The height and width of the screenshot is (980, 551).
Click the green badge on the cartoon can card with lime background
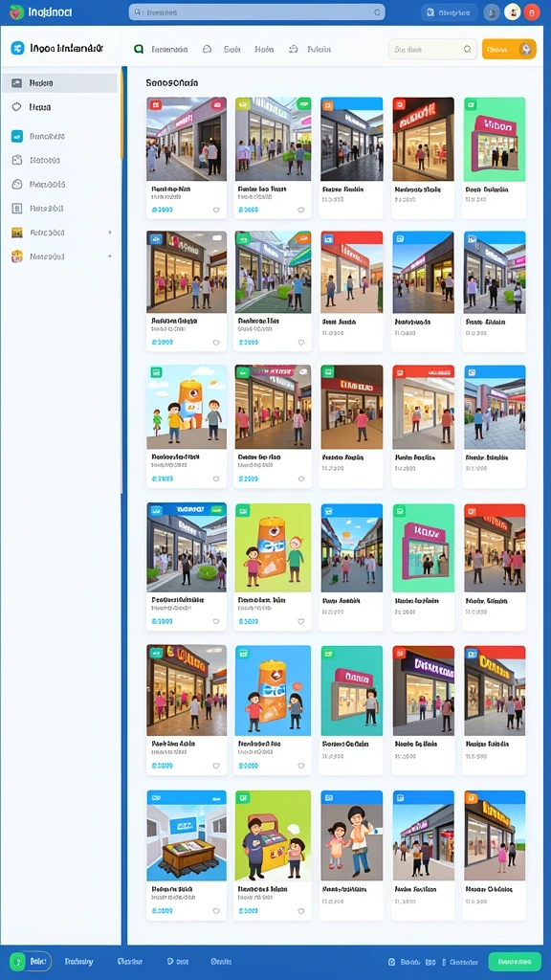(244, 511)
